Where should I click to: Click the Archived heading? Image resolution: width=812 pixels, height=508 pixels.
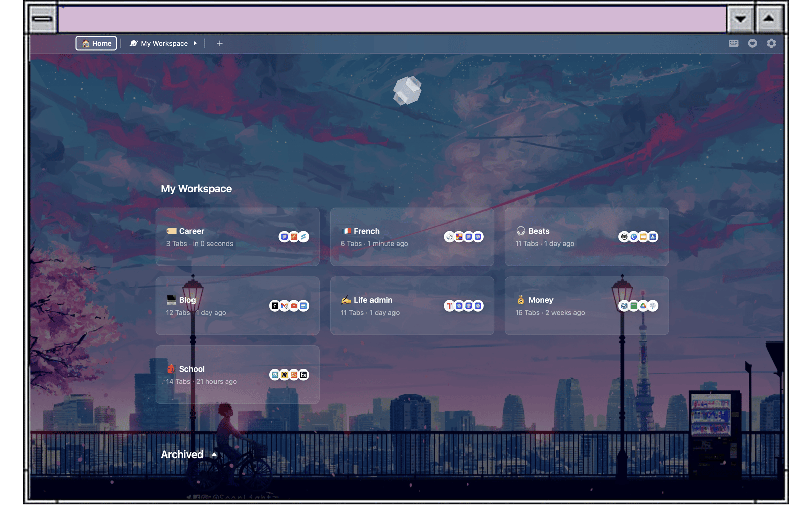pyautogui.click(x=182, y=454)
